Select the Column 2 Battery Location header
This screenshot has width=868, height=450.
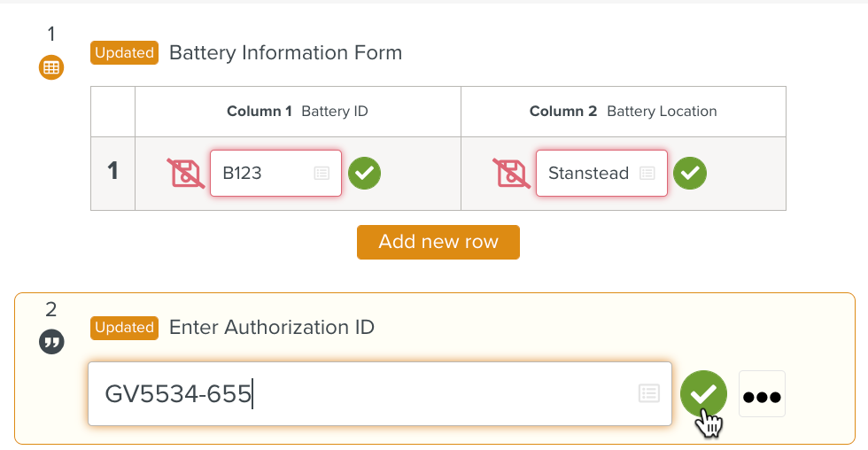[623, 112]
